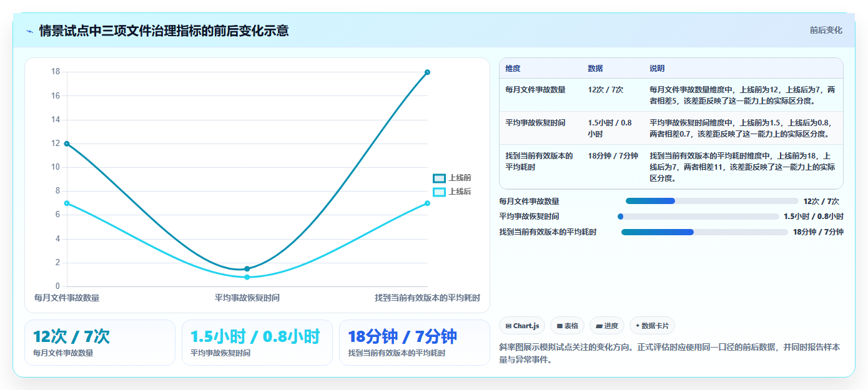This screenshot has height=390, width=868.
Task: Click 平均事故恢复时间 progress bar
Action: (x=698, y=217)
